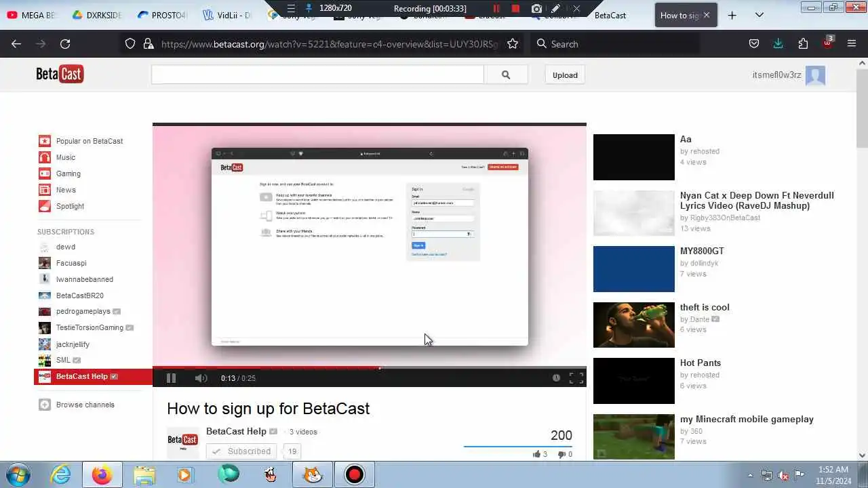This screenshot has width=868, height=488.
Task: Open a new Firefox tab
Action: 732,15
